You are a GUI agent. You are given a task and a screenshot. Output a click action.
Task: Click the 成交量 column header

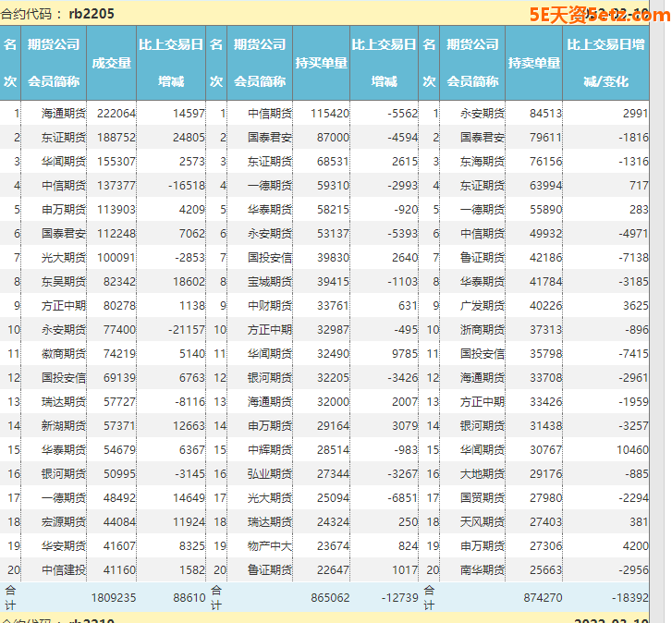tap(112, 63)
